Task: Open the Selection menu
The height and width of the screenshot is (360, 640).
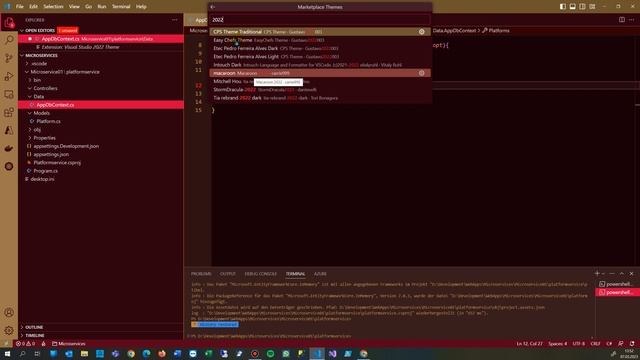Action: [x=53, y=7]
